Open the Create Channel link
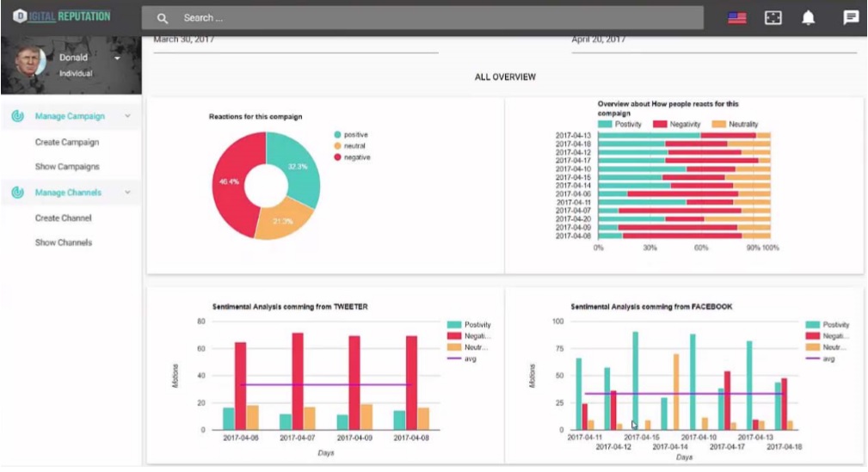868x472 pixels. [x=64, y=218]
